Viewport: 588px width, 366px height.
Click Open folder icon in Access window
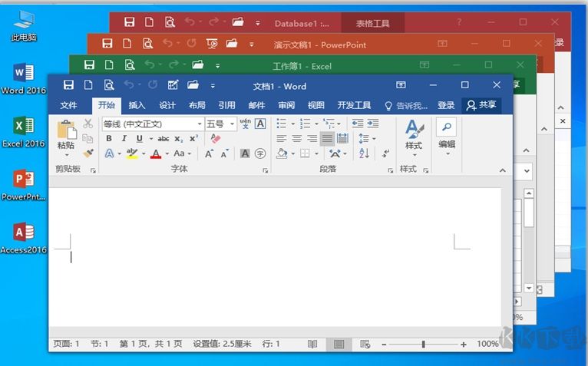pyautogui.click(x=238, y=22)
